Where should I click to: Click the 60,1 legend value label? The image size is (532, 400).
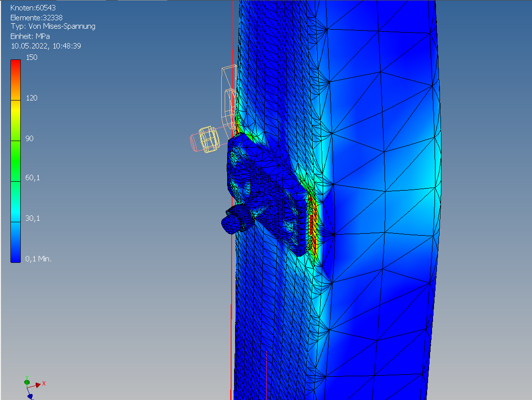33,178
